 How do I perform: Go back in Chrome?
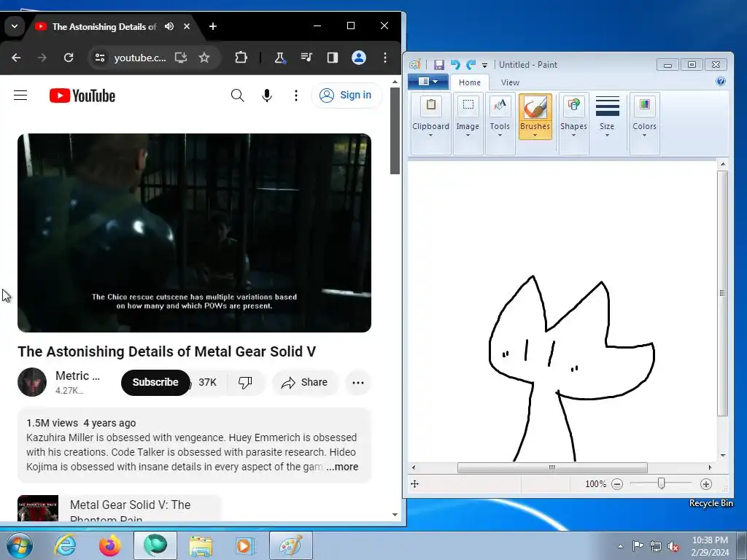[16, 58]
